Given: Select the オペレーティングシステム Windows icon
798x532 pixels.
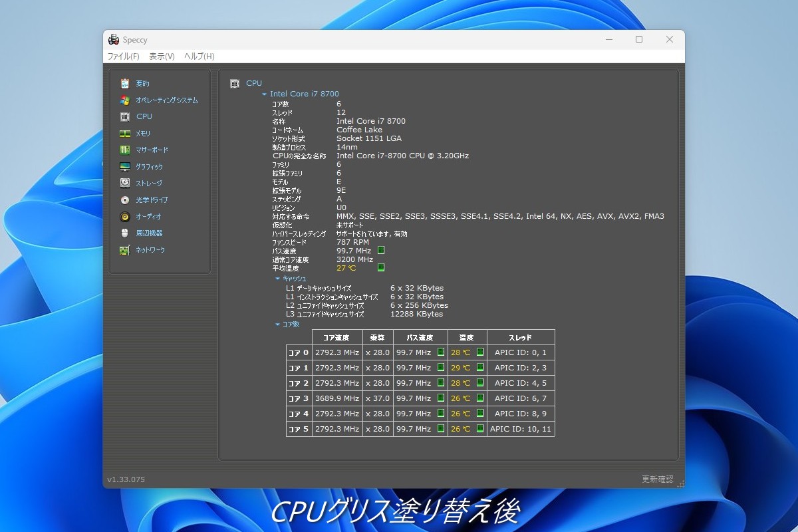Looking at the screenshot, I should click(x=124, y=100).
